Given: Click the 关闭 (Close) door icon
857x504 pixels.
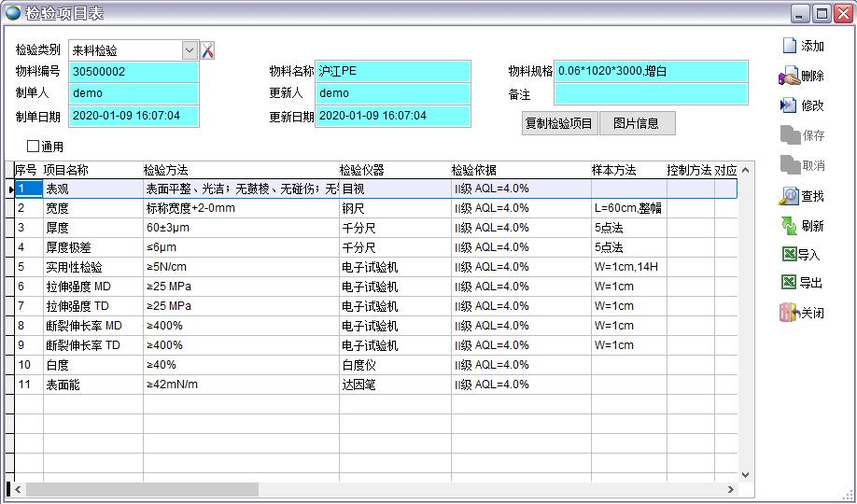Looking at the screenshot, I should point(789,314).
